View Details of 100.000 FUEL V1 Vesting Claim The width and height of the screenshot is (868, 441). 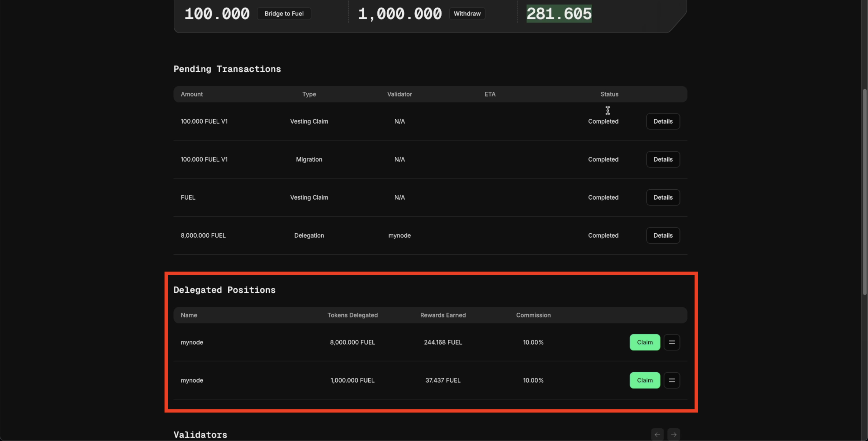[663, 121]
